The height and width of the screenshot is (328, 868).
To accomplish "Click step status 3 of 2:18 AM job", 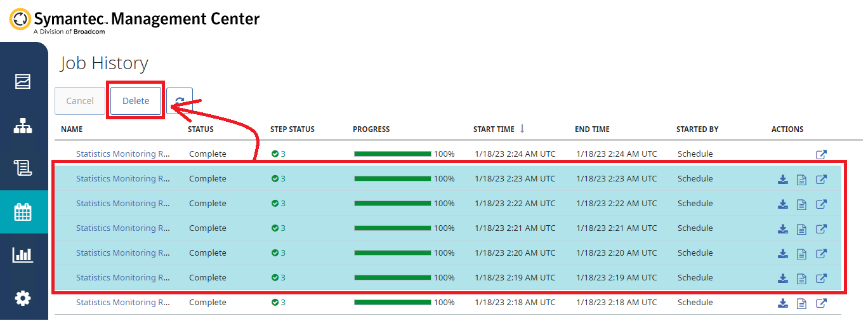I will (x=279, y=303).
